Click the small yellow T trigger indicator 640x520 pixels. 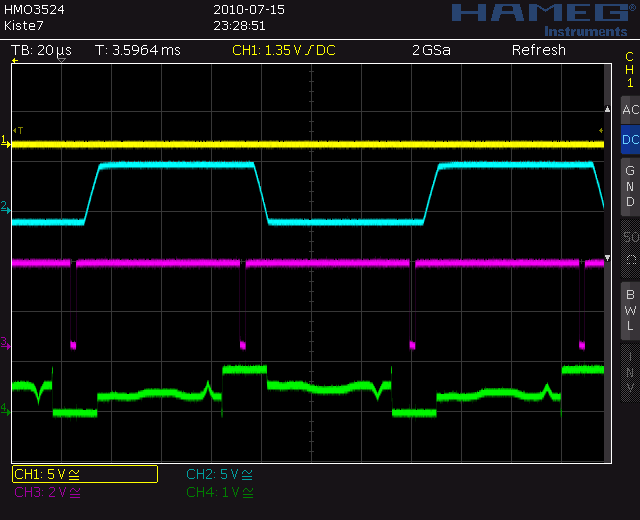click(x=20, y=131)
